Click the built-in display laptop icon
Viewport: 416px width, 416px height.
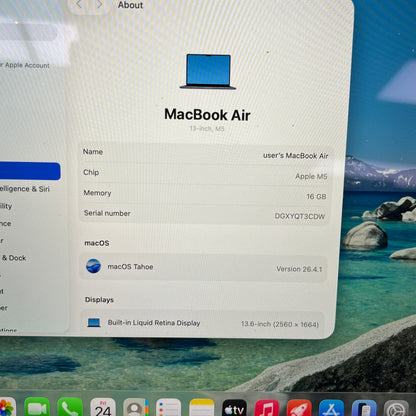[94, 322]
